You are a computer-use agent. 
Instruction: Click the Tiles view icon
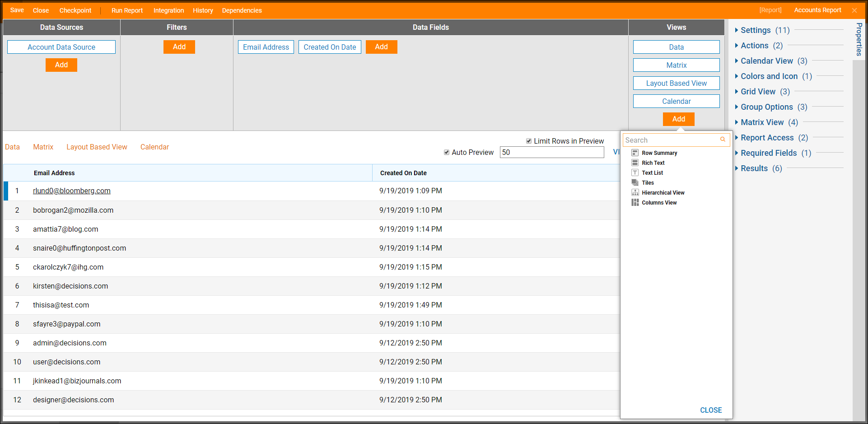coord(635,182)
